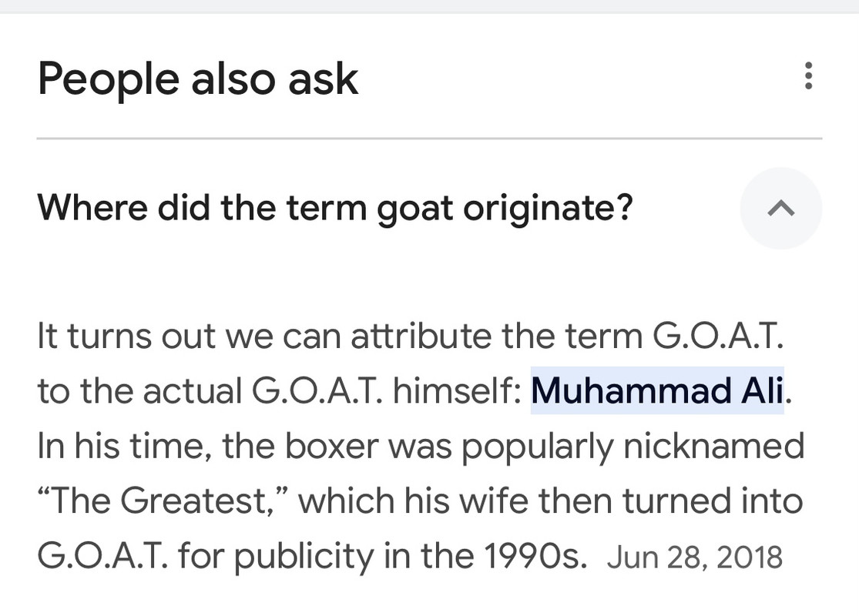The height and width of the screenshot is (616, 859).
Task: Click the phrase "turned into" in the answer
Action: (x=713, y=501)
